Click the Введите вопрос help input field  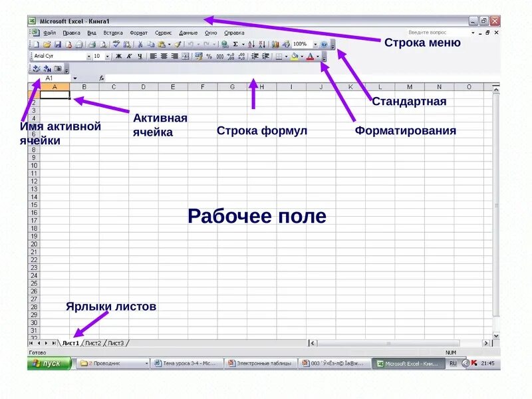(x=438, y=32)
